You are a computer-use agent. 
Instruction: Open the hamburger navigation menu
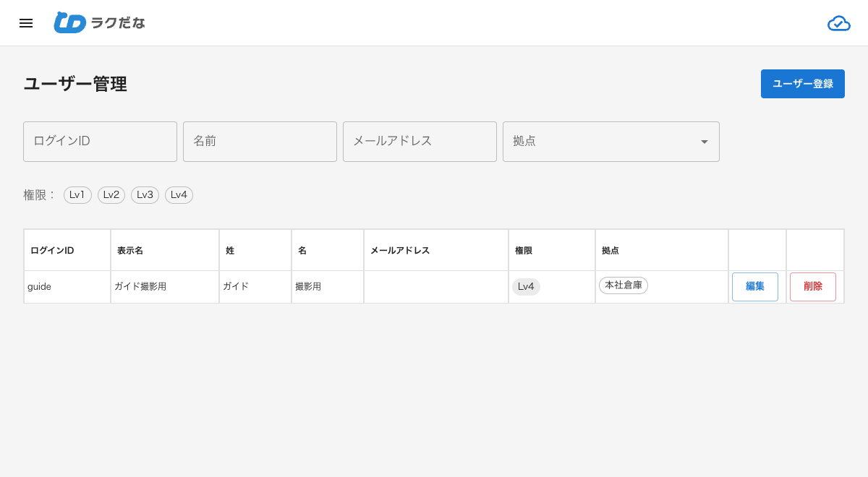26,23
